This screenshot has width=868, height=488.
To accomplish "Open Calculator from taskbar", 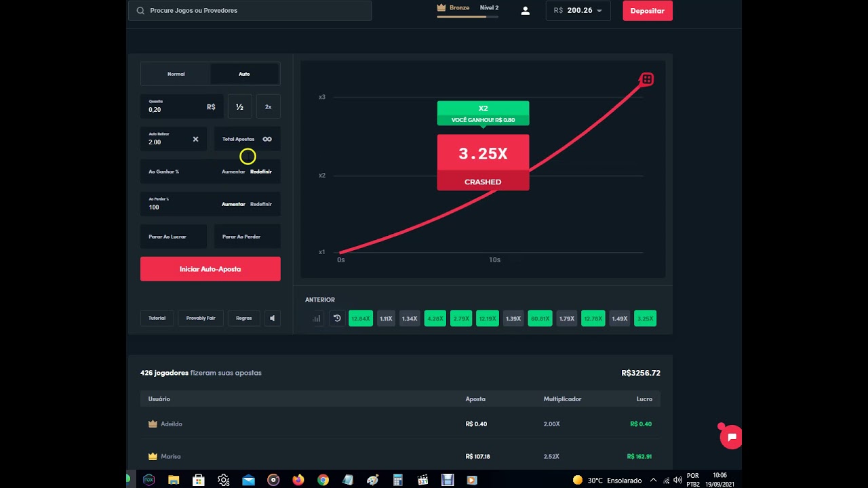I will pyautogui.click(x=398, y=480).
